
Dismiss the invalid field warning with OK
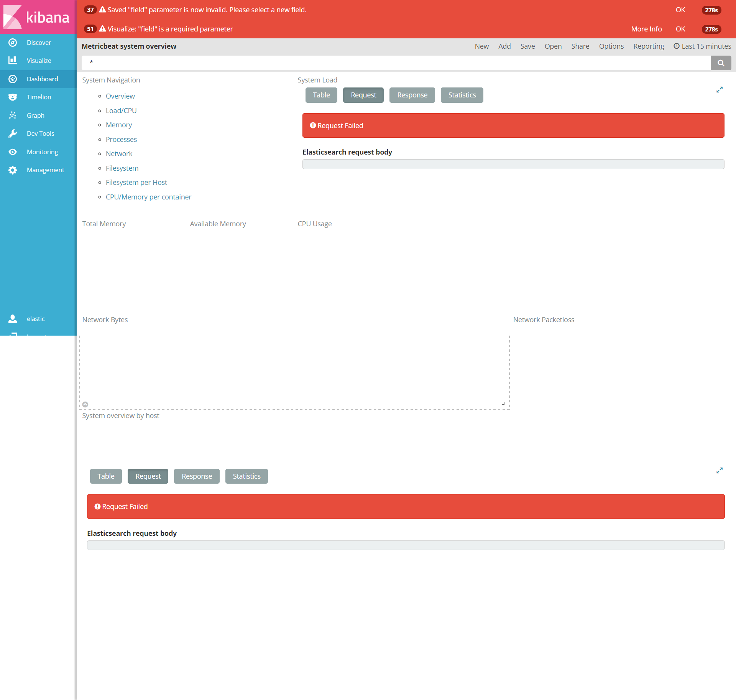680,10
